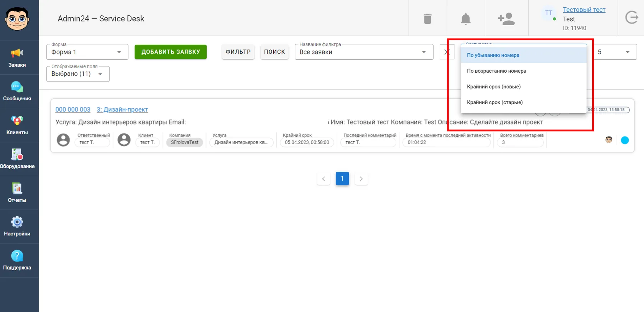Click the trash bin icon in header

(428, 18)
